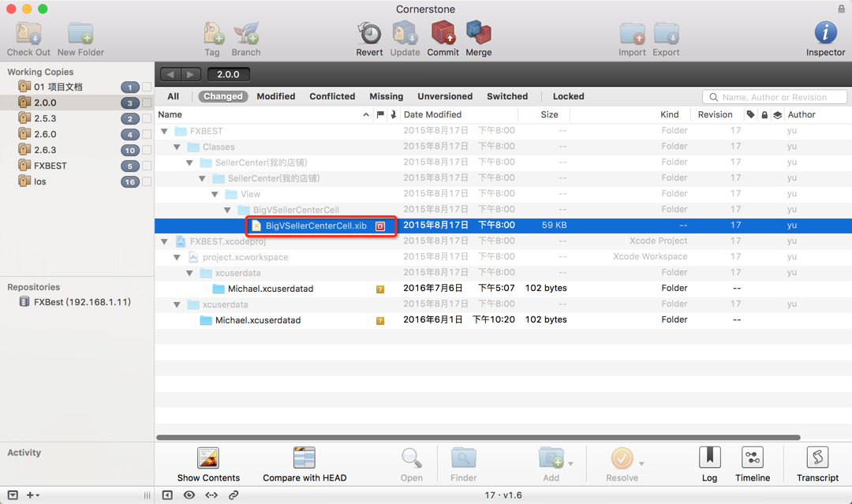Click the horizontal scrollbar under file list
This screenshot has height=504, width=852.
click(x=478, y=437)
